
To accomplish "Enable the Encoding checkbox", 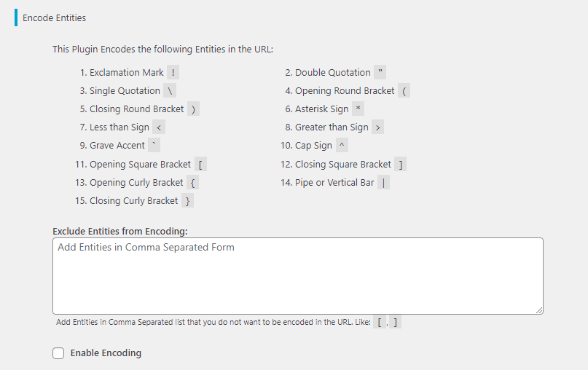I will 58,353.
